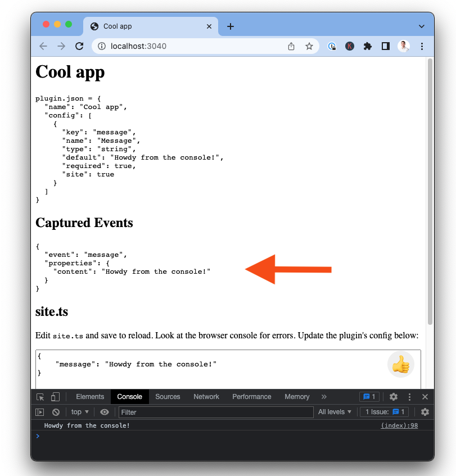Toggle the browser side panel icon
The width and height of the screenshot is (456, 476).
(386, 46)
